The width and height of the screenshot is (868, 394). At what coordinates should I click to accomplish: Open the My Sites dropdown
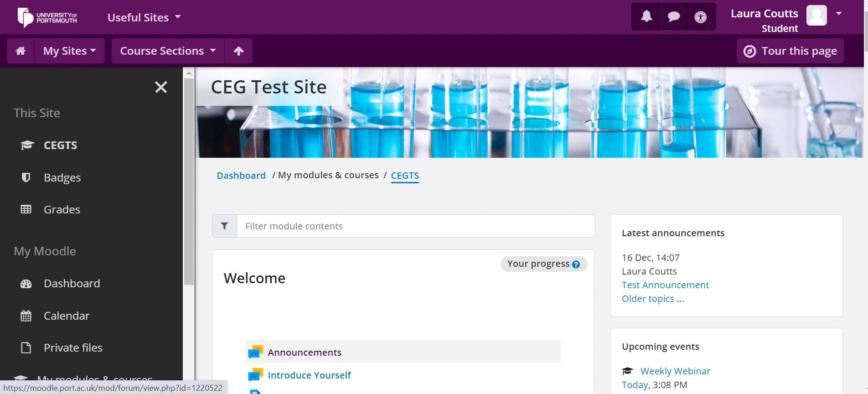(x=69, y=51)
